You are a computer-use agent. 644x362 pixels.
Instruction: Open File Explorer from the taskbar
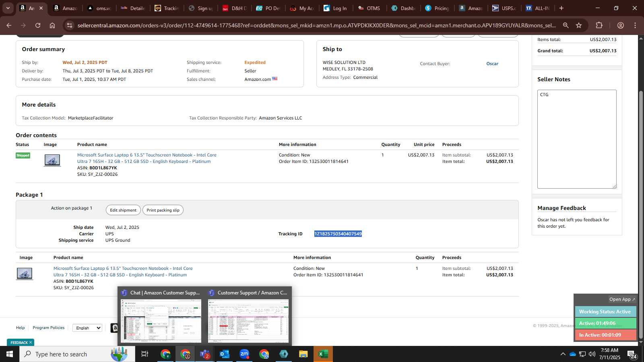[303, 354]
